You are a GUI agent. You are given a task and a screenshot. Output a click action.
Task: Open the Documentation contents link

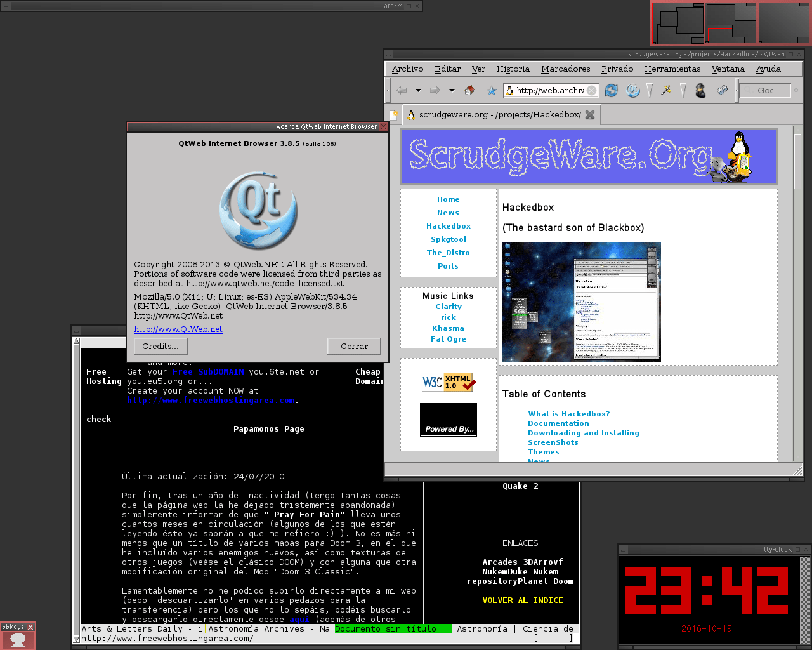pos(558,423)
